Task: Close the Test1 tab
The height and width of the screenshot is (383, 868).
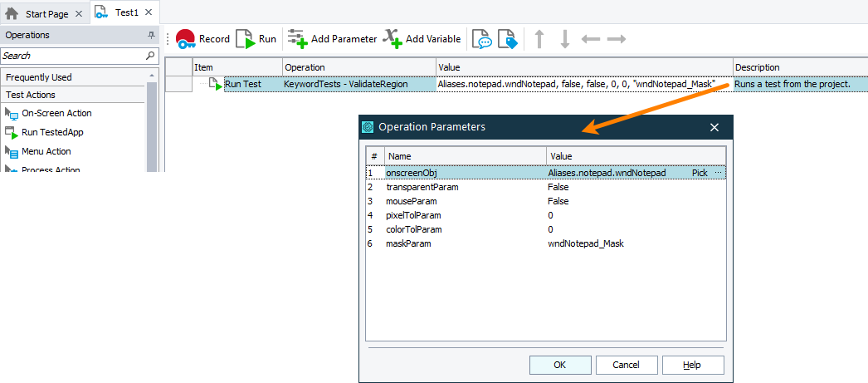Action: [149, 12]
